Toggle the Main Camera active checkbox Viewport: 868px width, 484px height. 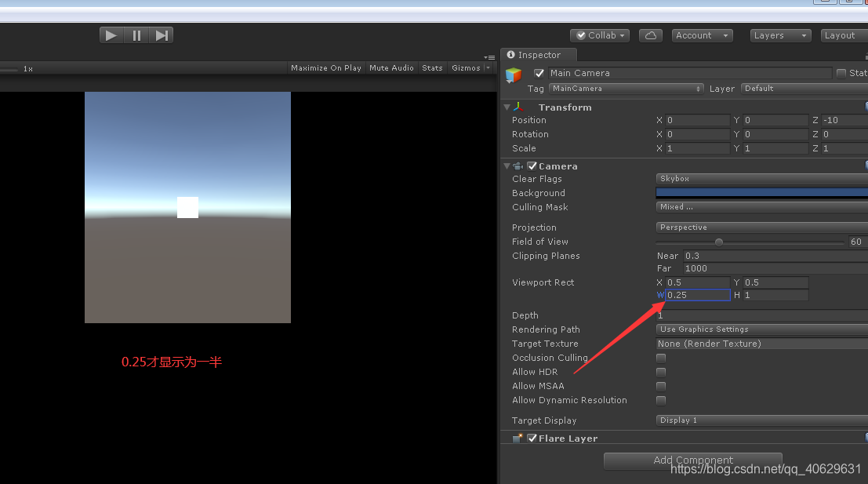(x=539, y=72)
